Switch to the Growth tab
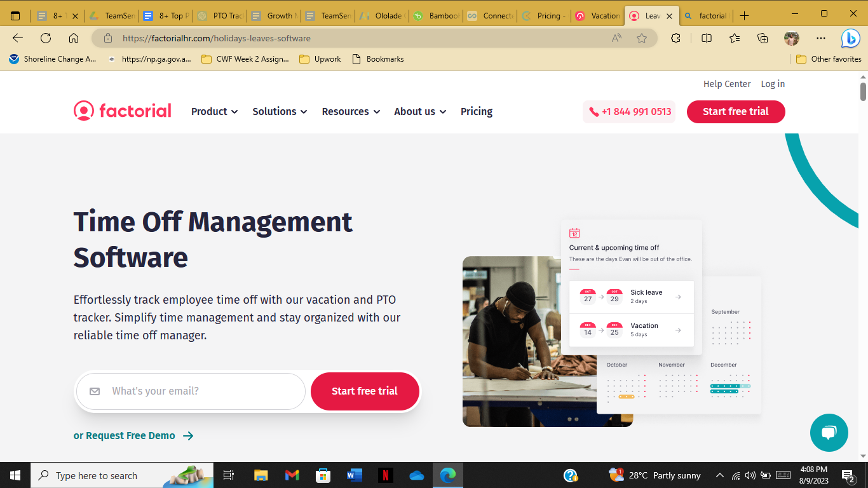The height and width of the screenshot is (488, 868). (273, 16)
